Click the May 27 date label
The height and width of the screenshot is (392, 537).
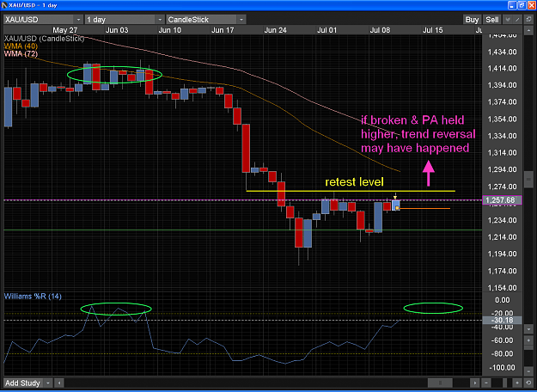[x=64, y=30]
